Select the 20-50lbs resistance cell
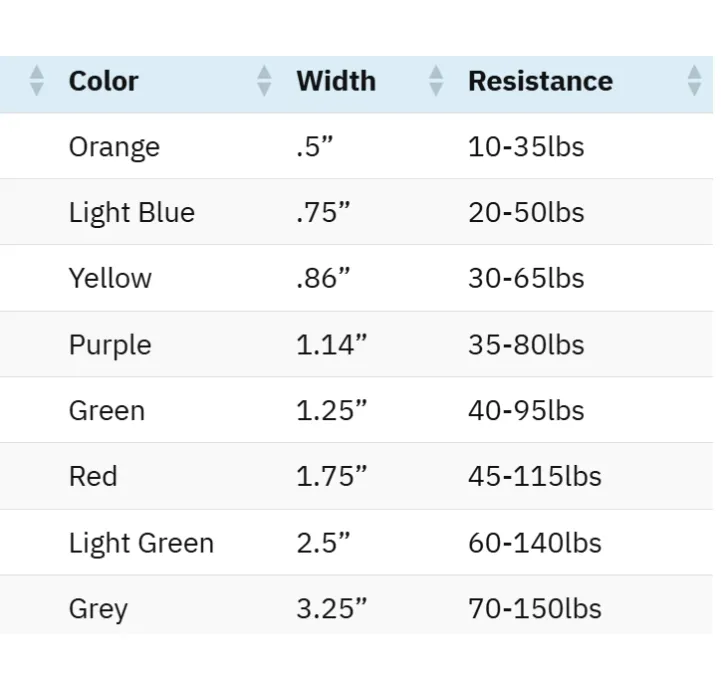This screenshot has height=683, width=728. [x=526, y=213]
